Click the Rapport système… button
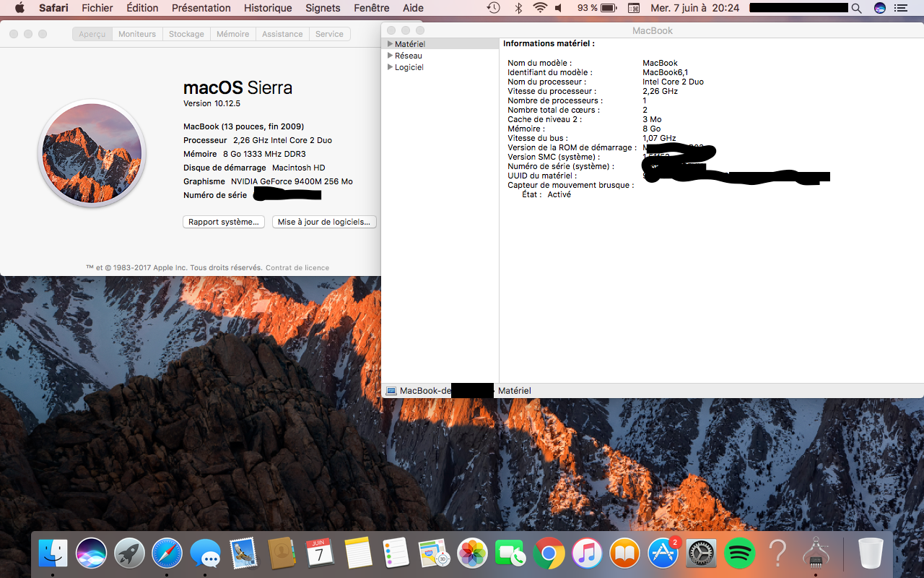This screenshot has width=924, height=578. coord(224,222)
